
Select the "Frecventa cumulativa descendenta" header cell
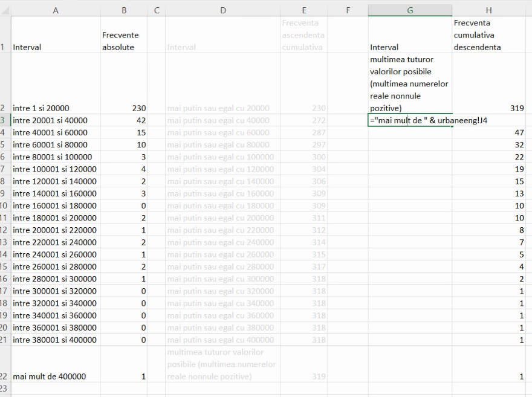click(488, 35)
